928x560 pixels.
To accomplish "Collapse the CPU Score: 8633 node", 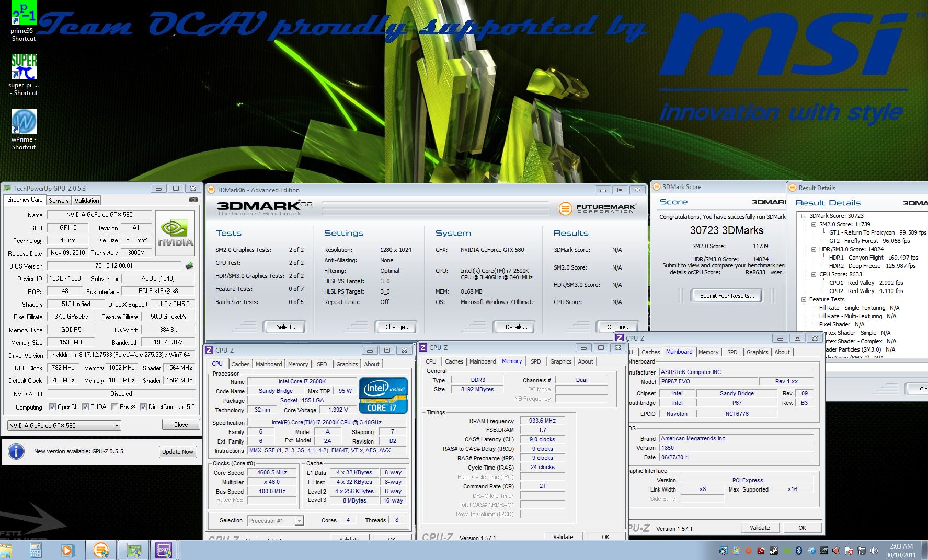I will click(814, 274).
